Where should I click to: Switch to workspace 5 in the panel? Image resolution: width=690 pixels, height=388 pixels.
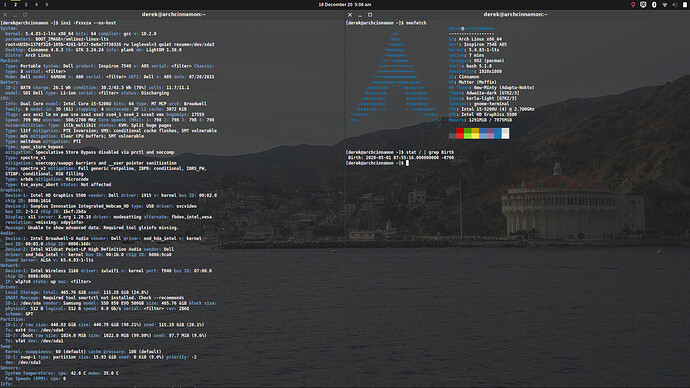47,4
